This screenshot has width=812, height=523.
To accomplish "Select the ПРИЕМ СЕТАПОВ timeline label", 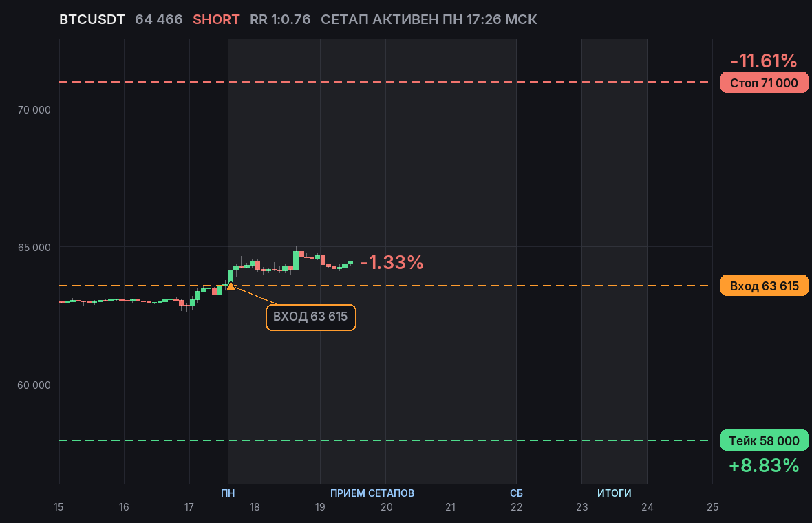I will (x=372, y=493).
